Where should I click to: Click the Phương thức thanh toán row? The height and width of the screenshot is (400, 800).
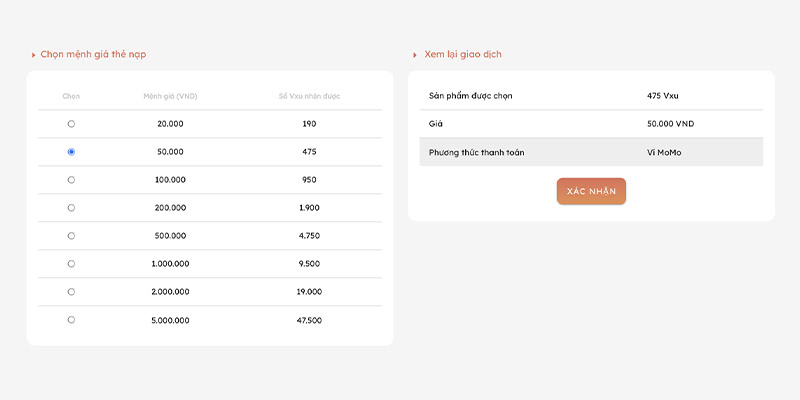(591, 152)
